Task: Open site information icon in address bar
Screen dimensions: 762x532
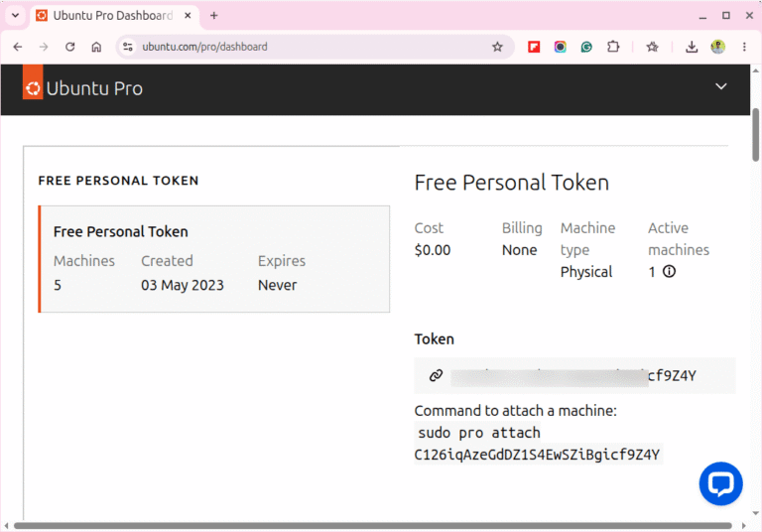Action: click(x=128, y=47)
